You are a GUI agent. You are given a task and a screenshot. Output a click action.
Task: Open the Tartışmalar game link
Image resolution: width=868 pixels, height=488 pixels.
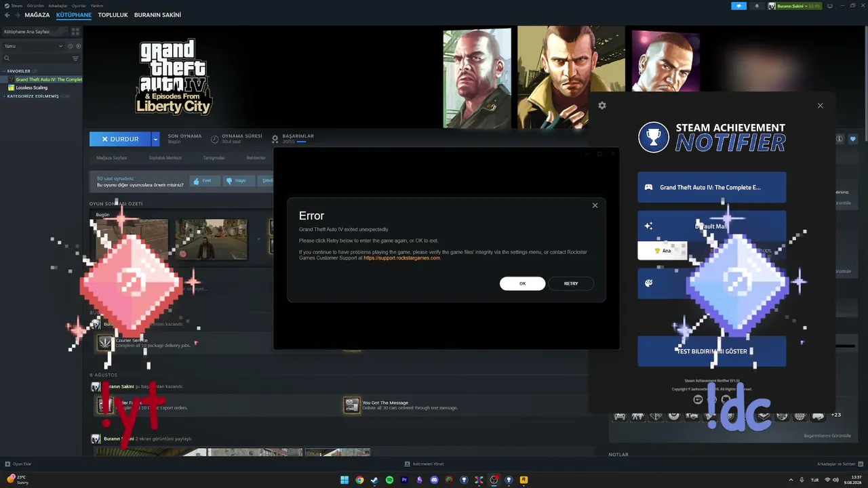point(214,158)
